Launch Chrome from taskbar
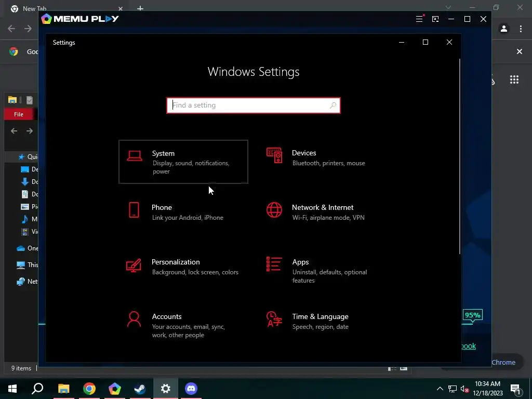 (x=89, y=389)
